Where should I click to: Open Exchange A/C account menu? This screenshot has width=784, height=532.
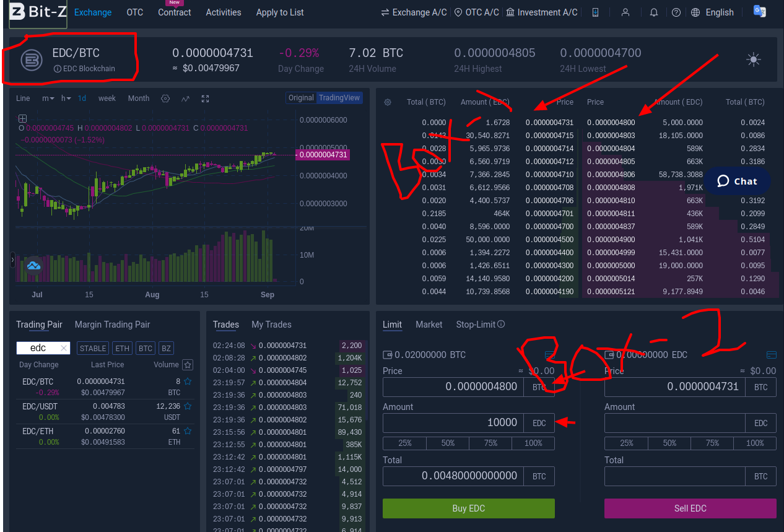pyautogui.click(x=414, y=12)
